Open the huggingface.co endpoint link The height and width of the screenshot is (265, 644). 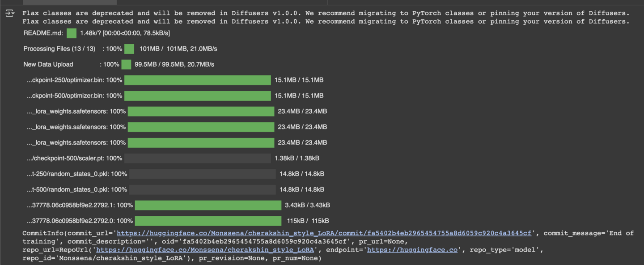point(412,250)
